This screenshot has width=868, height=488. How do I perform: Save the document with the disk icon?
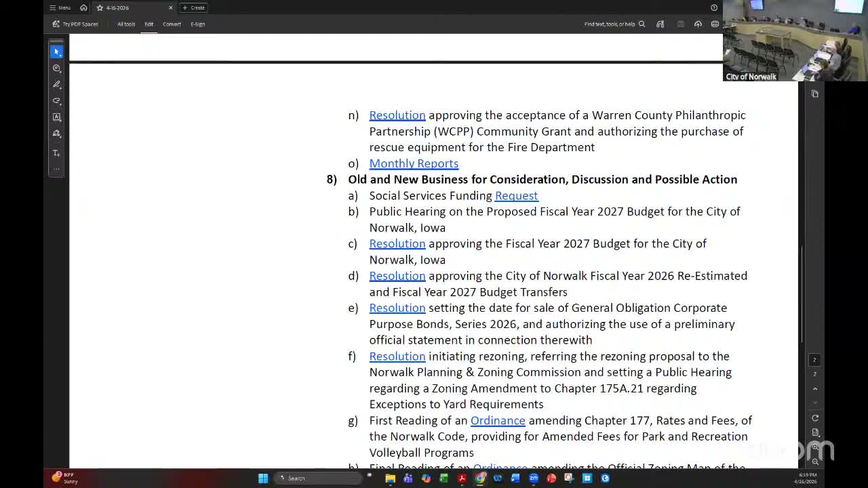(x=681, y=24)
